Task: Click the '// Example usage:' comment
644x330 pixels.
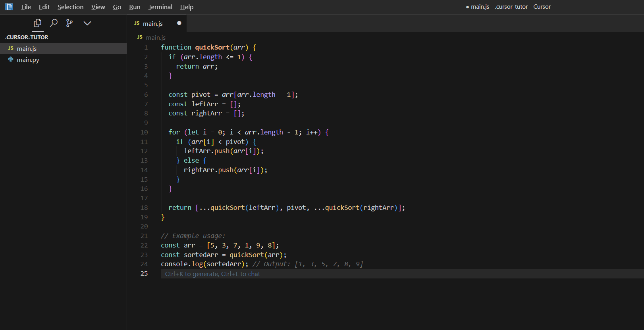Action: pyautogui.click(x=193, y=236)
